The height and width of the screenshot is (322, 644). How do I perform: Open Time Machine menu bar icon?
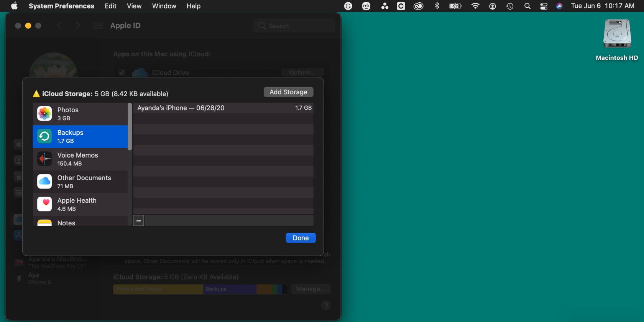click(x=510, y=6)
